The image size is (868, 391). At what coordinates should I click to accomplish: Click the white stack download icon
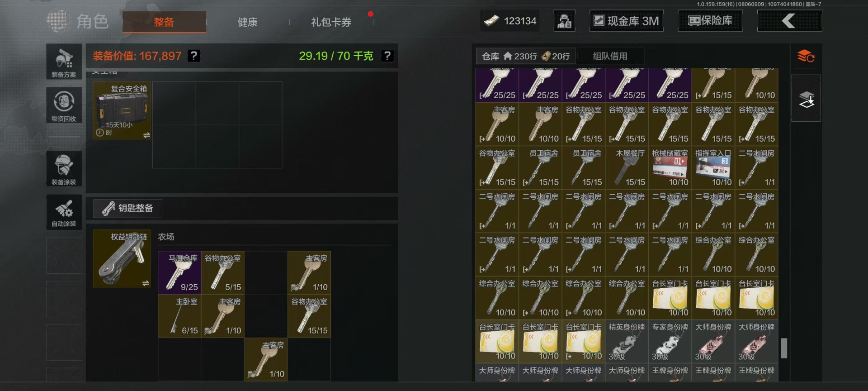click(806, 99)
